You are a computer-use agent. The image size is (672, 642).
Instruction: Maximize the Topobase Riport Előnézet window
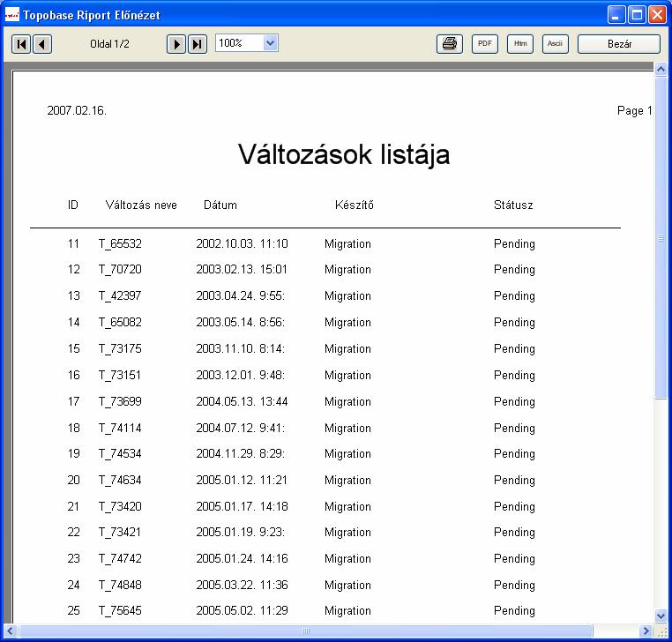637,15
